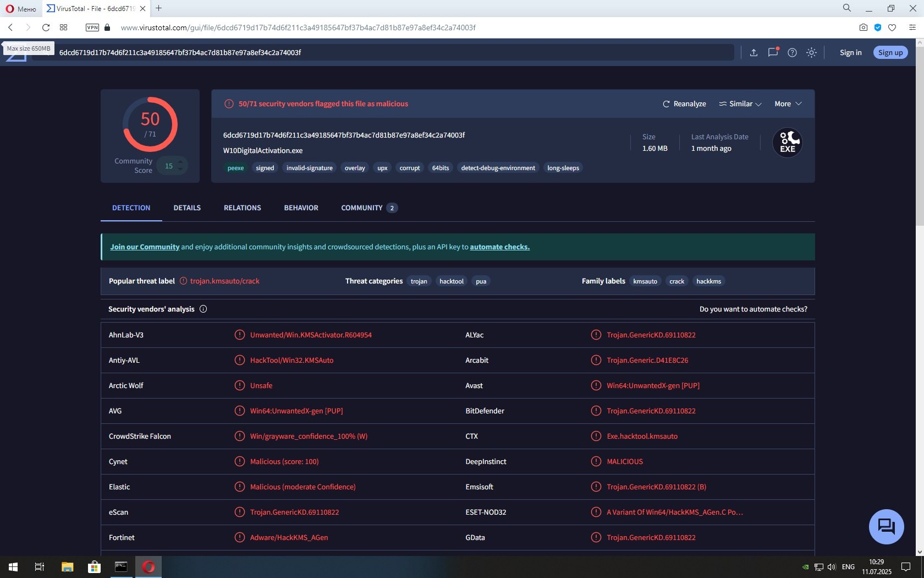Image resolution: width=924 pixels, height=578 pixels.
Task: Open the Opera tab search icon
Action: coord(847,8)
